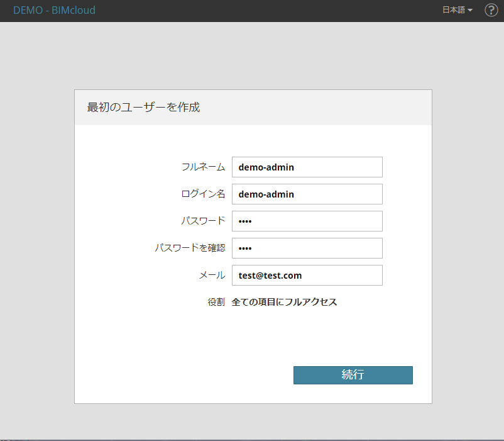Click the メール field with test@test.com
Viewport: 504px width, 441px height.
tap(307, 275)
